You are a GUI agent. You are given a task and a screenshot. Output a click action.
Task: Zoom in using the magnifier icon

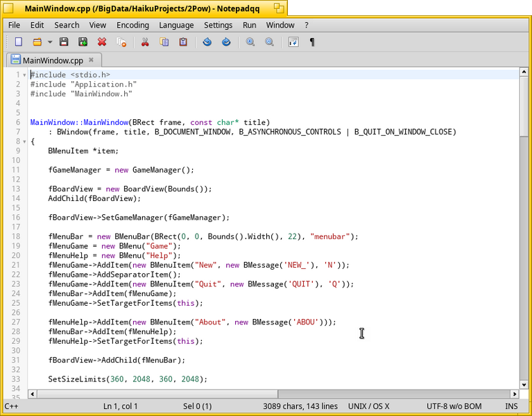(x=250, y=42)
